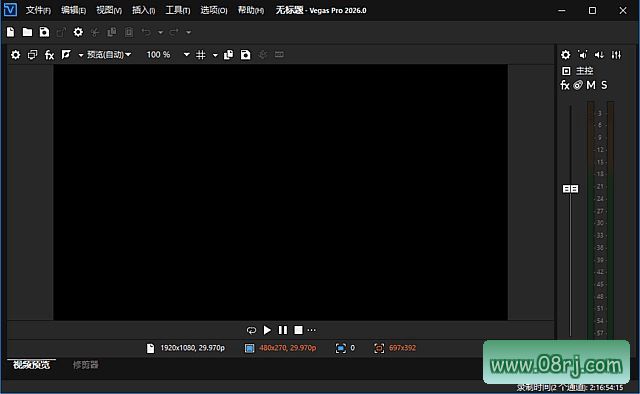
Task: Click the frame icon in status row
Action: (x=340, y=348)
